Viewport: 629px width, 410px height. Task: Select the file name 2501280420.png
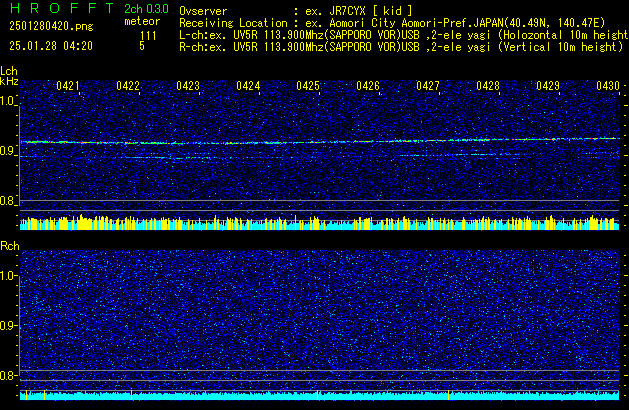tap(51, 26)
